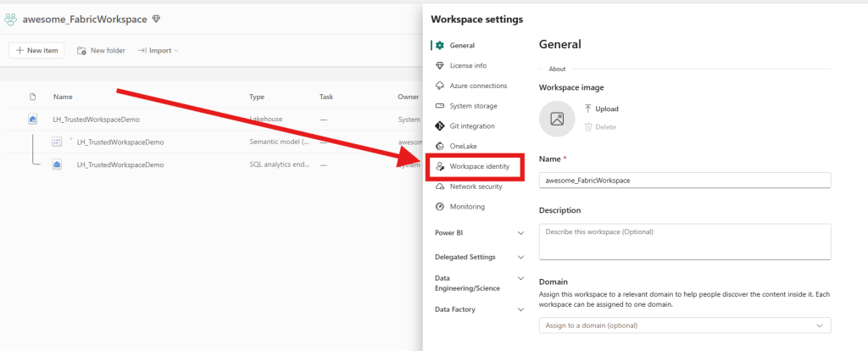Open LH_TrustedWorkspaceDemo Semantic model item
The image size is (868, 351).
pos(120,142)
